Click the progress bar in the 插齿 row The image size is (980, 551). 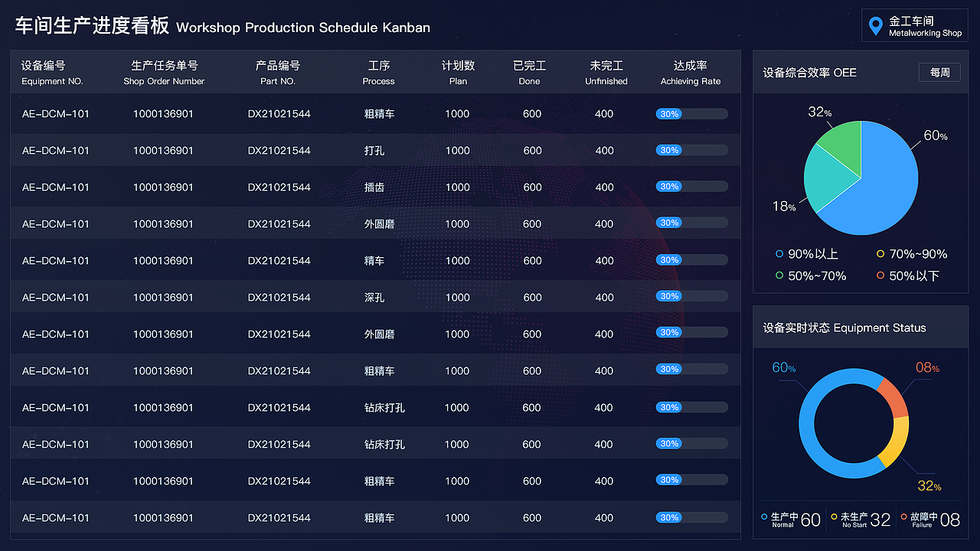[x=691, y=187]
